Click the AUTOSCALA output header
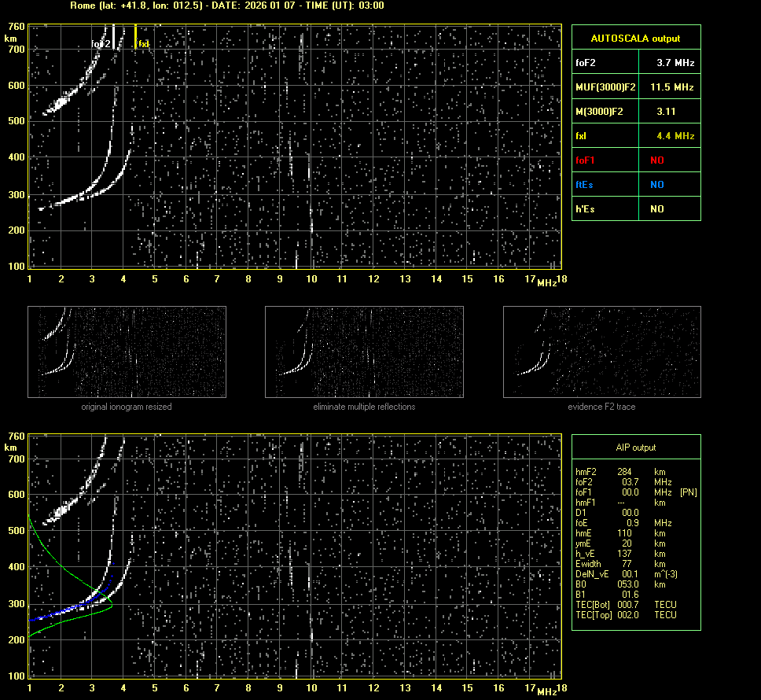Screen dimensions: 761x700 (x=636, y=38)
